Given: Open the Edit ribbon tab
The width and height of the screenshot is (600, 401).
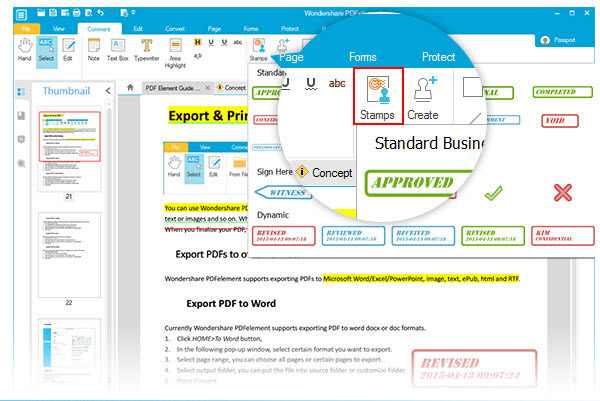Looking at the screenshot, I should 138,29.
